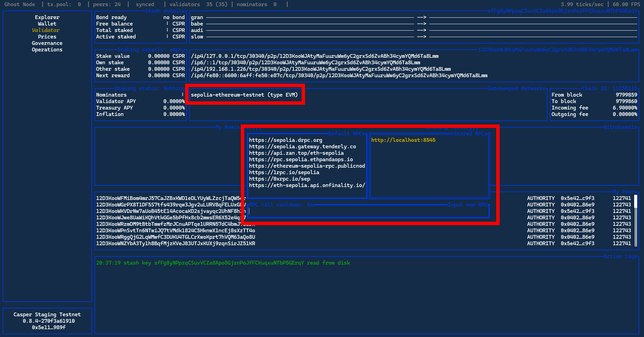Select the https://1rpc.io/sepolia RPC entry
The image size is (644, 337).
point(284,172)
